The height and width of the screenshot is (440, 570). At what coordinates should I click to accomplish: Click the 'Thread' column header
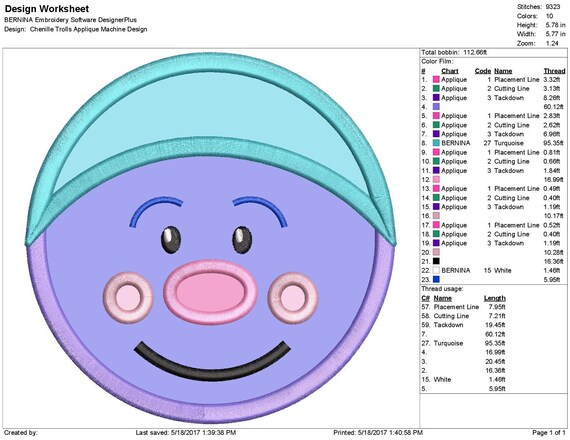coord(554,71)
